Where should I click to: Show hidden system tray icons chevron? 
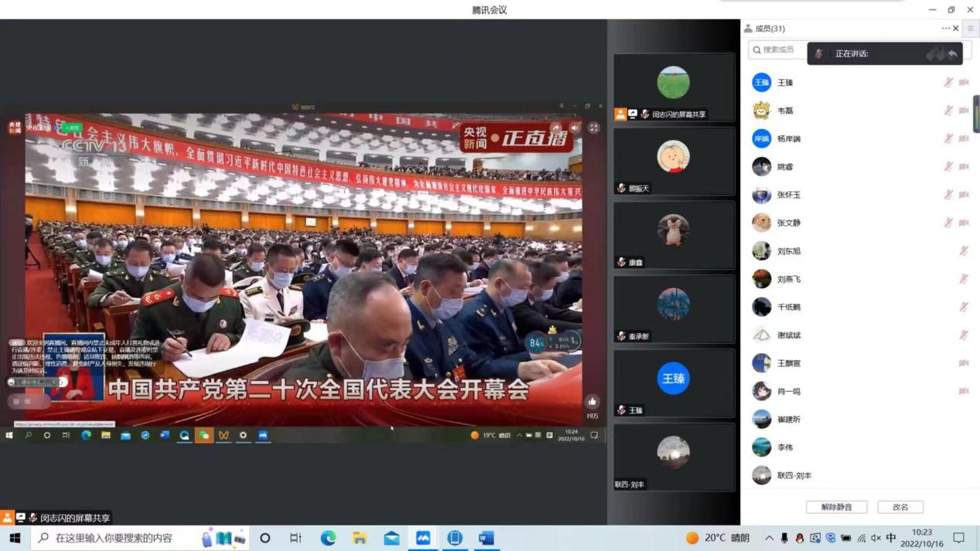pyautogui.click(x=769, y=538)
